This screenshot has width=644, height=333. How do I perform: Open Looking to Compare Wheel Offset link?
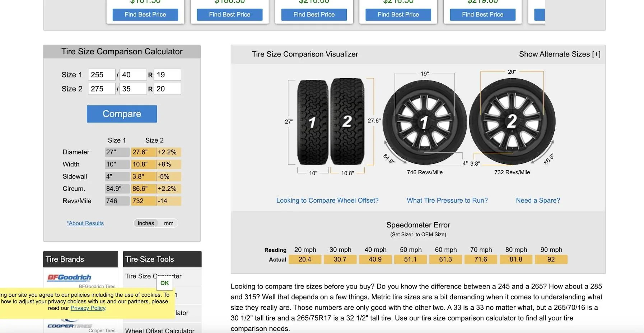tap(327, 200)
